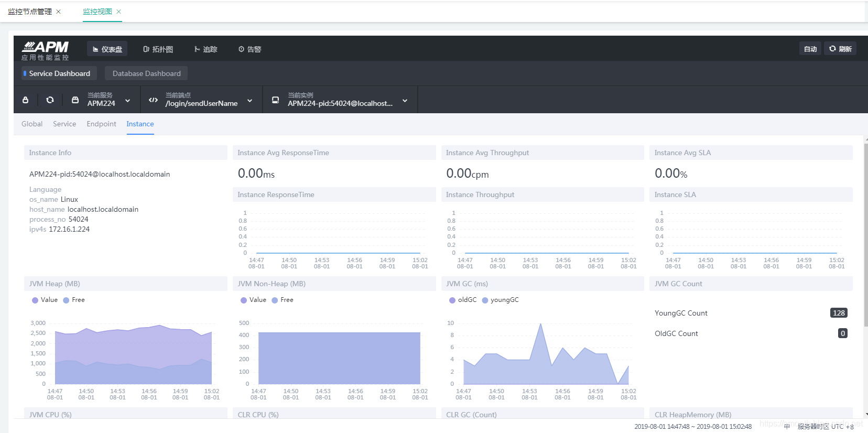The width and height of the screenshot is (868, 433).
Task: Click the process_no 54024 value
Action: [x=78, y=219]
